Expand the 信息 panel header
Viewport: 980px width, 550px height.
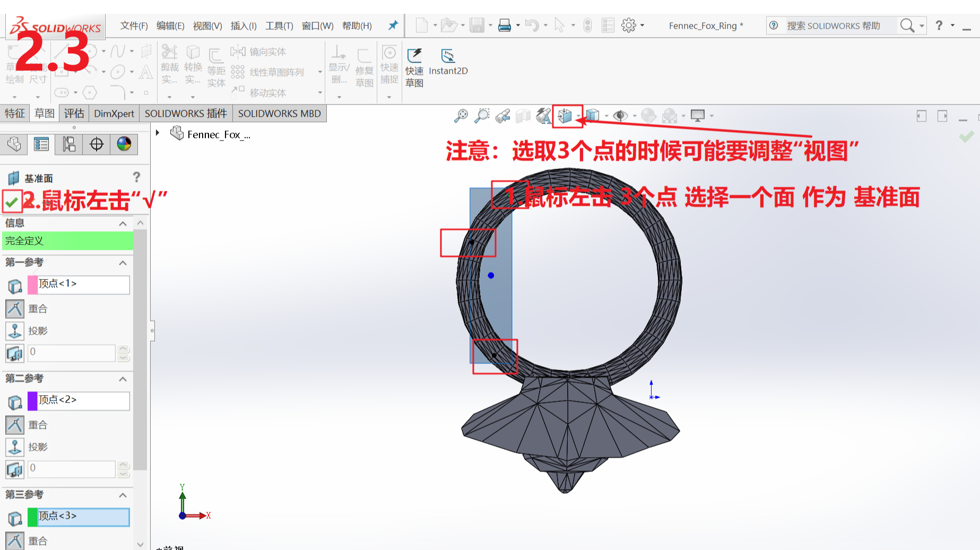(x=123, y=223)
